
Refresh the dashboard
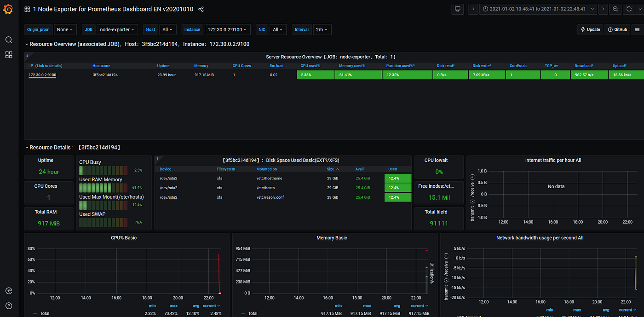pyautogui.click(x=628, y=9)
